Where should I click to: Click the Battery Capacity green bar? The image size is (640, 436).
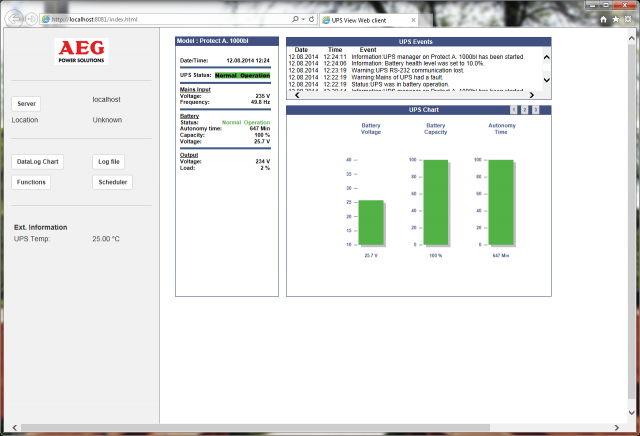pyautogui.click(x=436, y=202)
